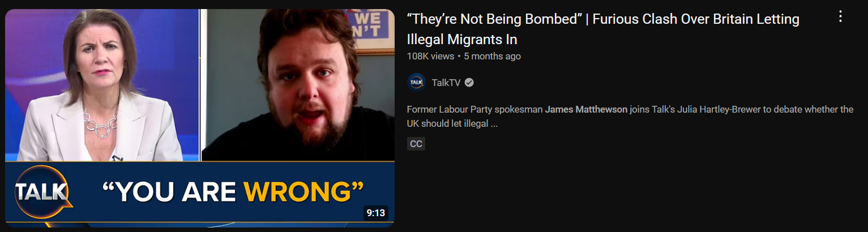Click the trailing ellipsis in the description

point(494,123)
